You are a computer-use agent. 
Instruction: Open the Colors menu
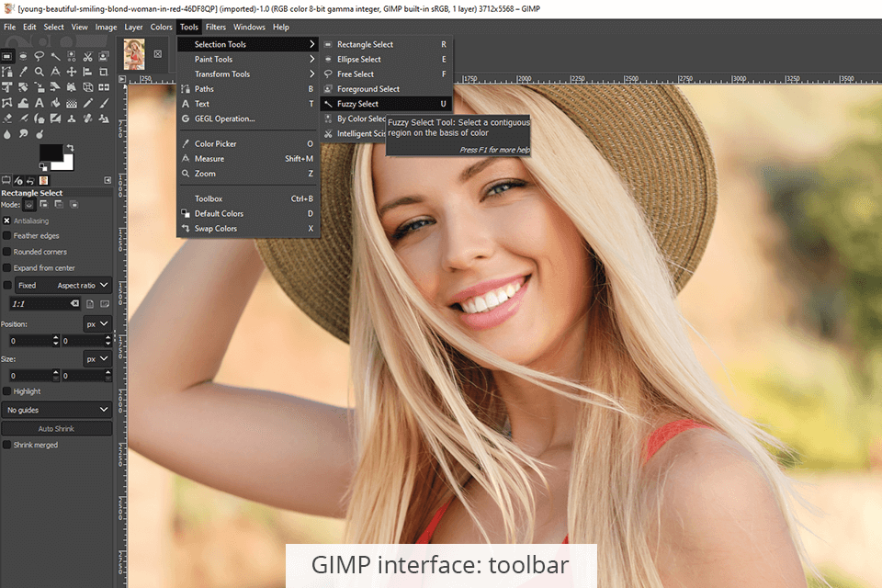(161, 27)
